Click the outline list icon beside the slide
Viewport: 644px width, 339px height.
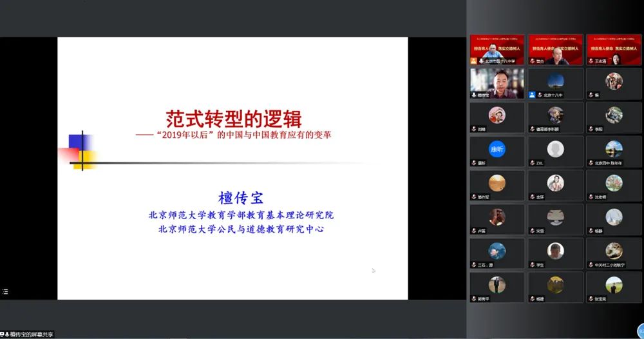5,292
